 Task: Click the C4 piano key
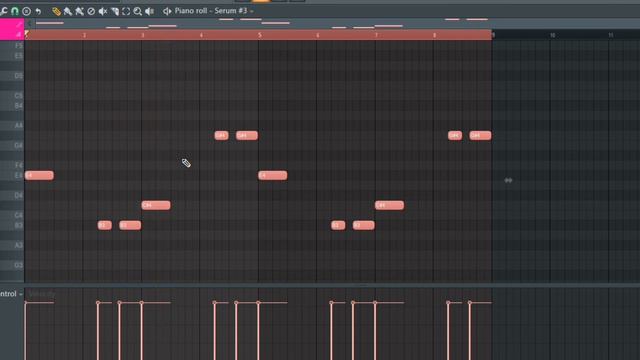[x=12, y=215]
